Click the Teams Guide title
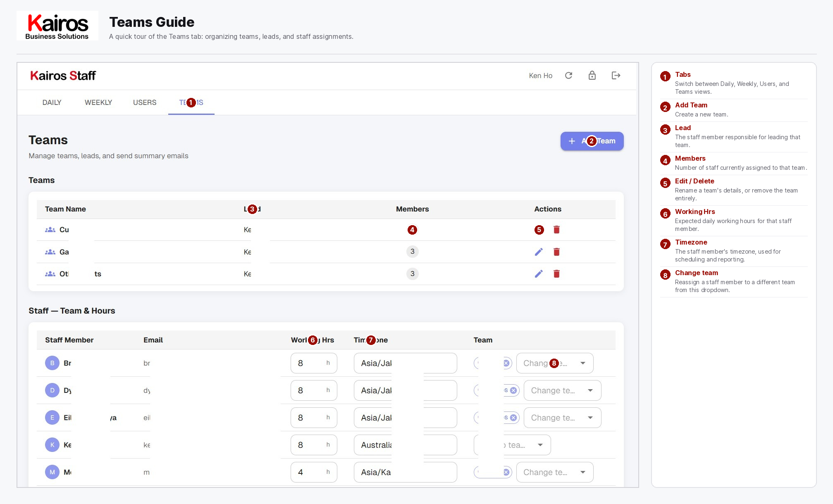Image resolution: width=833 pixels, height=504 pixels. pyautogui.click(x=152, y=22)
